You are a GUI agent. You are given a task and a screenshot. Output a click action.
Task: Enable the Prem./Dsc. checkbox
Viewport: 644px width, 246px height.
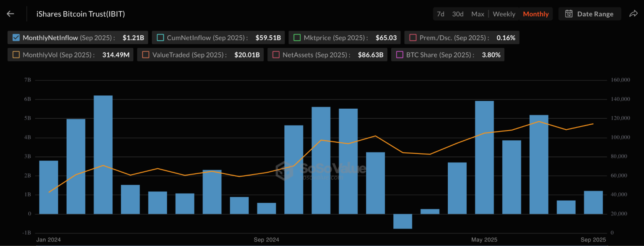[413, 38]
